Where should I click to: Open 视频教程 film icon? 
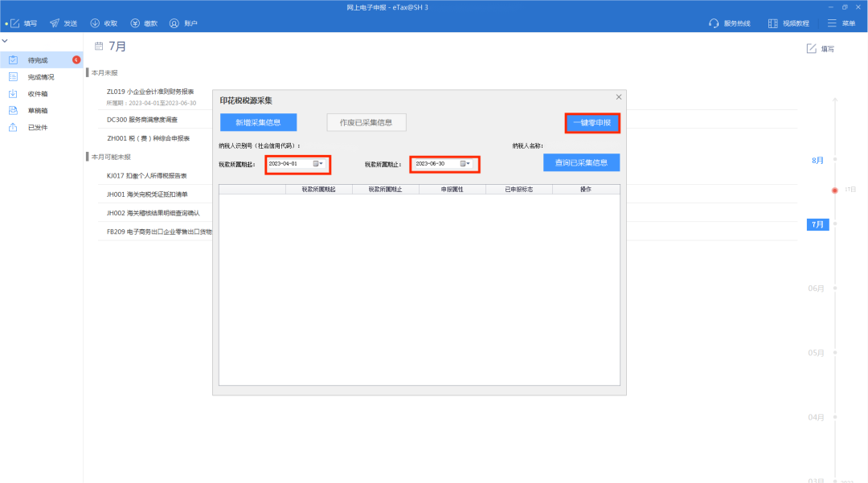click(x=772, y=23)
